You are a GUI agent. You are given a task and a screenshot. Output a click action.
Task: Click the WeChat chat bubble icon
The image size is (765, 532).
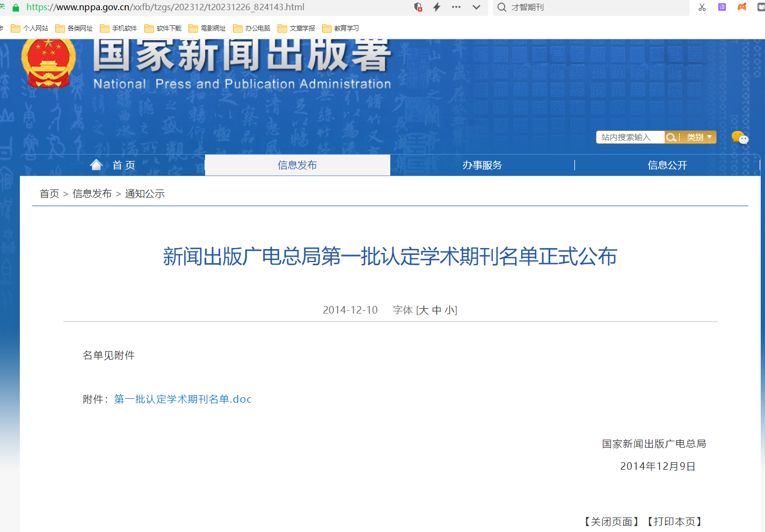point(740,138)
